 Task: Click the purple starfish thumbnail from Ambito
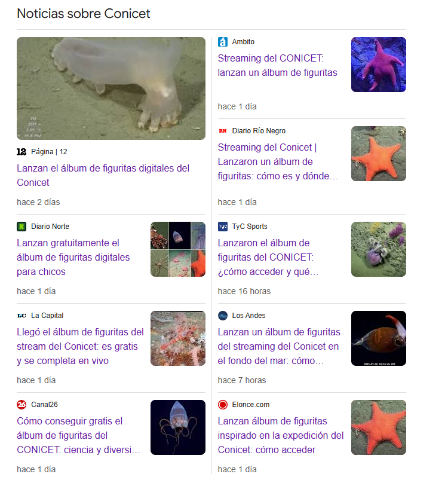[x=379, y=65]
